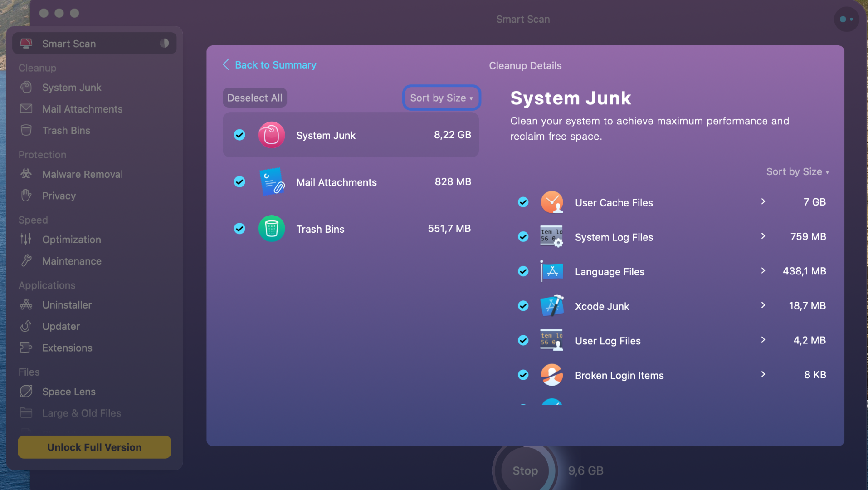
Task: Click the Space Lens icon
Action: pos(26,391)
